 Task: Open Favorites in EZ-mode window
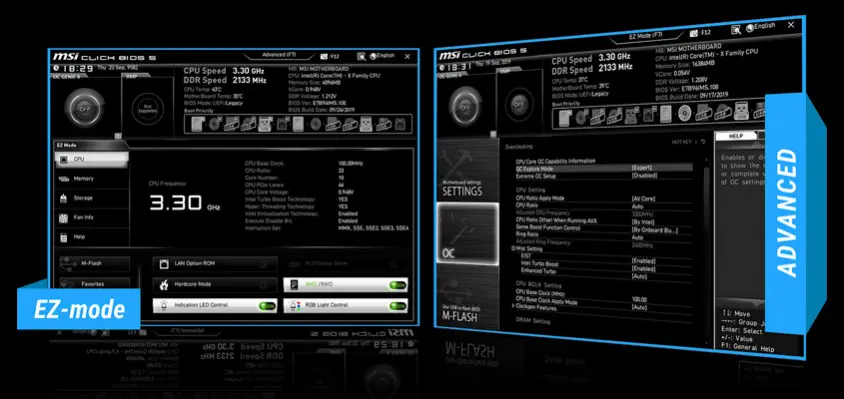95,283
